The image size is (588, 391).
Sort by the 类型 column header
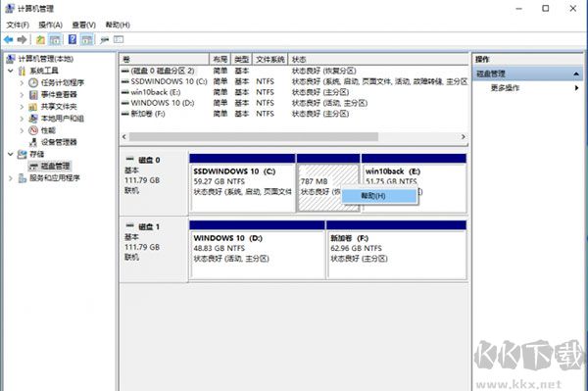tap(242, 59)
